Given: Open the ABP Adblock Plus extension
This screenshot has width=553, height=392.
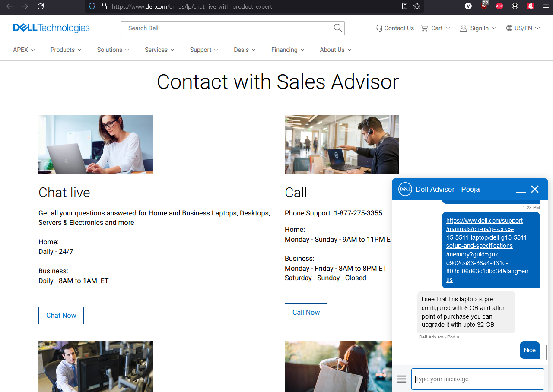Looking at the screenshot, I should tap(499, 6).
